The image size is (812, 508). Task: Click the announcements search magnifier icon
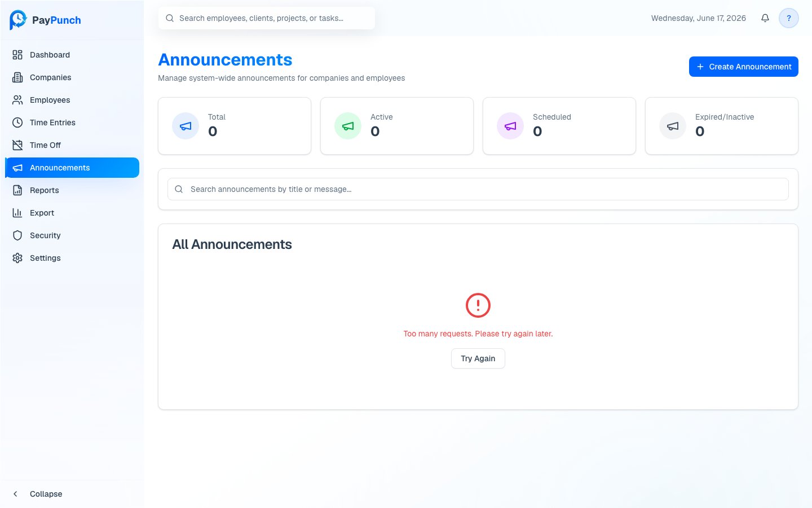179,189
